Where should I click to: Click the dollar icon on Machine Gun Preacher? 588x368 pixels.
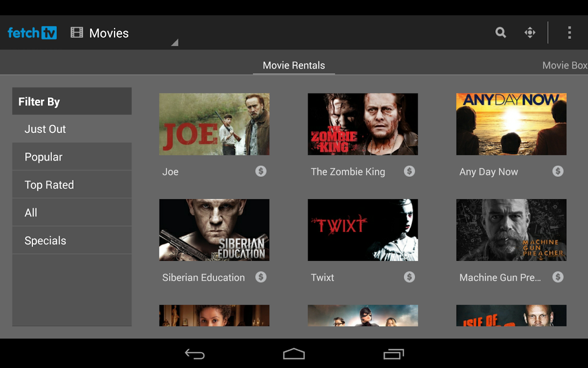pyautogui.click(x=558, y=277)
